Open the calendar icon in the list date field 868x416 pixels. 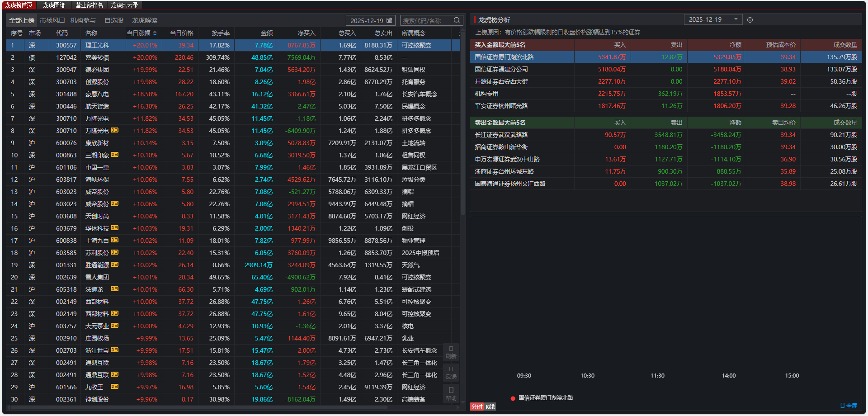point(389,20)
